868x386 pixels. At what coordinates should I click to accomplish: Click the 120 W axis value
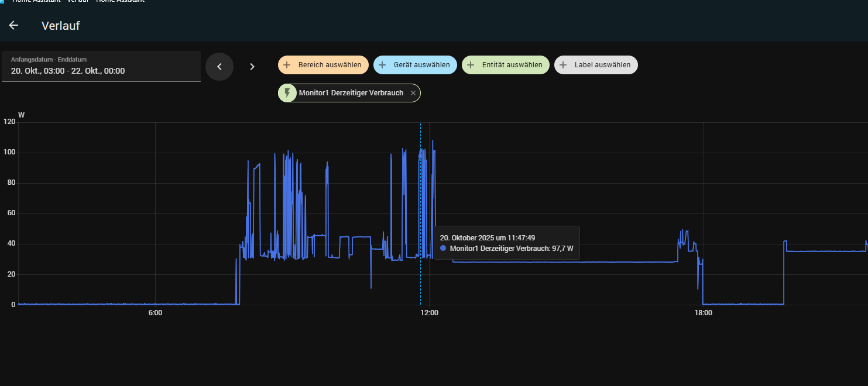coord(9,122)
